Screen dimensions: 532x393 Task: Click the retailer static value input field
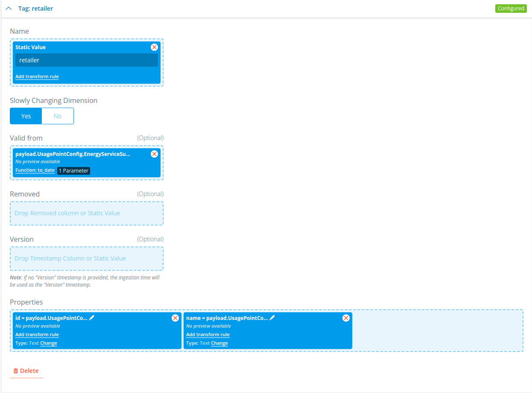(87, 60)
